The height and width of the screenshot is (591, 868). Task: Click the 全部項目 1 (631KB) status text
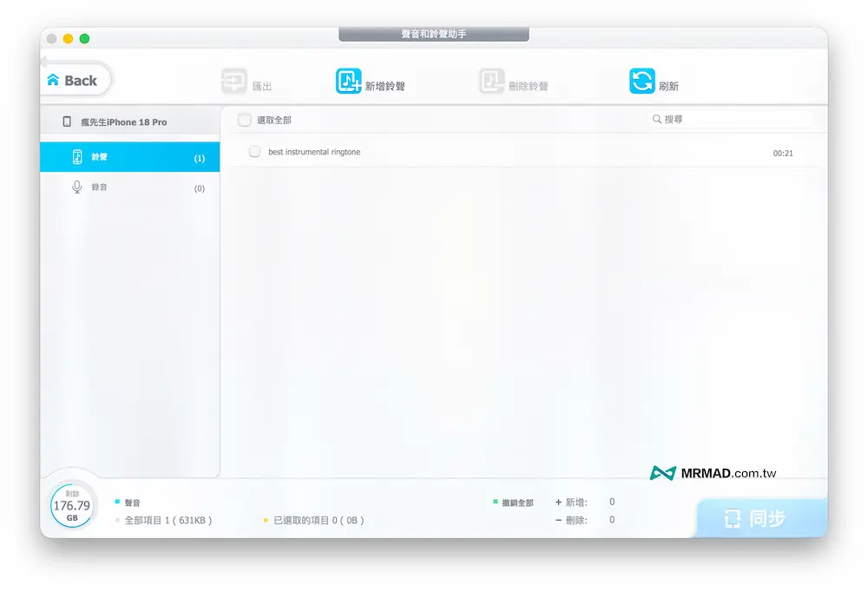pyautogui.click(x=168, y=520)
